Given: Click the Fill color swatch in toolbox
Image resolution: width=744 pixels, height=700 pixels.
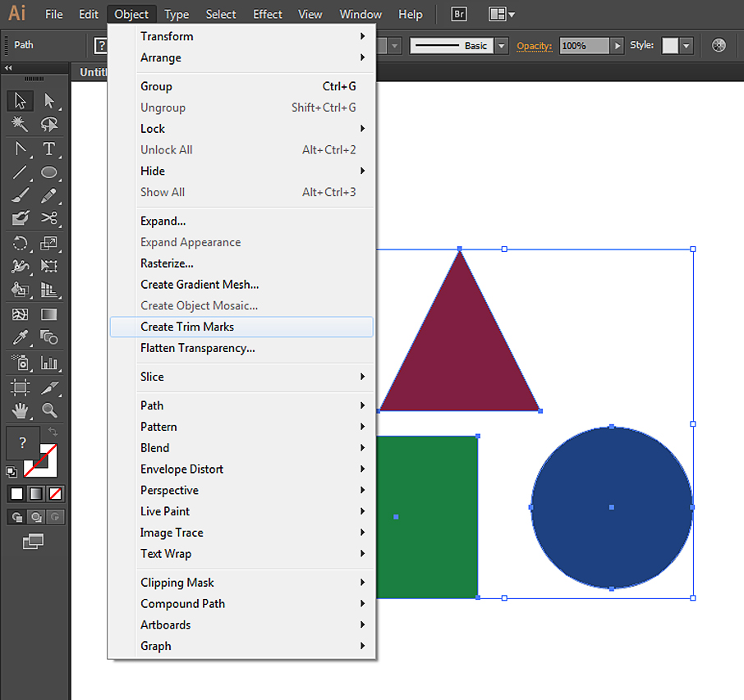Looking at the screenshot, I should coord(22,444).
